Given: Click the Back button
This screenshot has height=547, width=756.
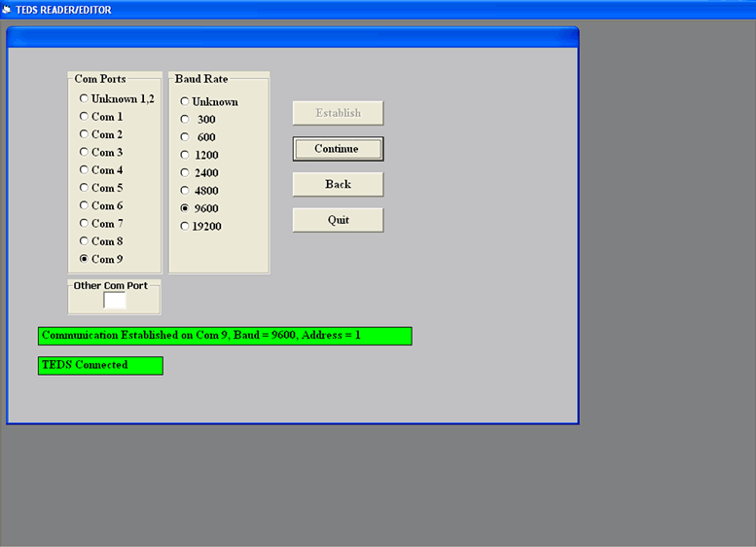Looking at the screenshot, I should [x=338, y=184].
